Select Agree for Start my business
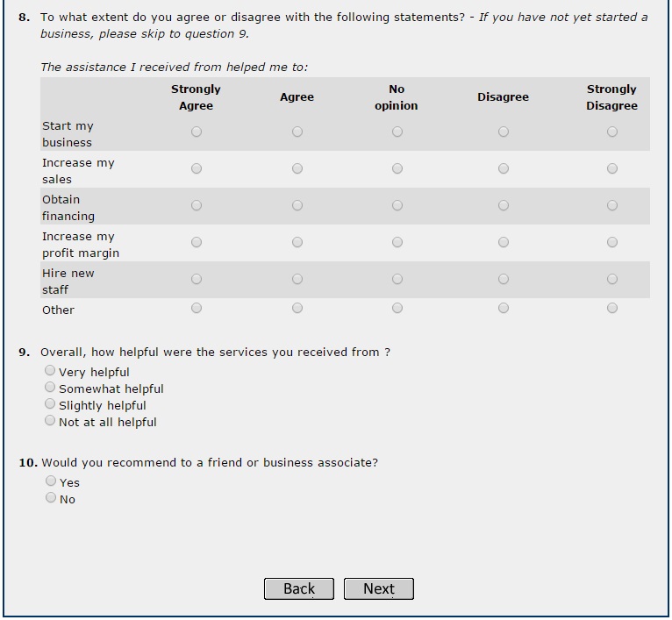This screenshot has width=672, height=620. coord(297,132)
